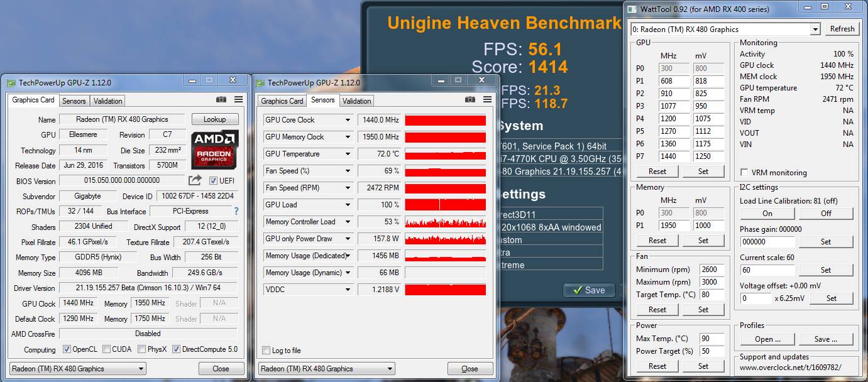This screenshot has width=868, height=382.
Task: Click P7 MHz field showing 1440
Action: point(674,156)
